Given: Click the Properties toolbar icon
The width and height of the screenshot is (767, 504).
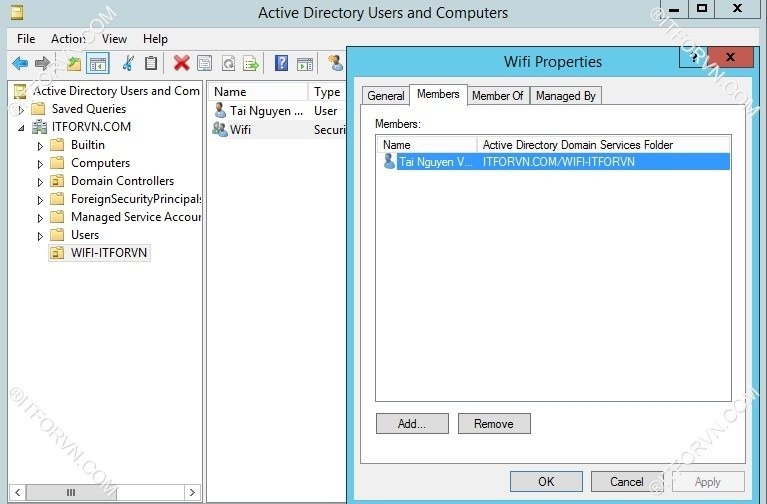Looking at the screenshot, I should tap(205, 64).
